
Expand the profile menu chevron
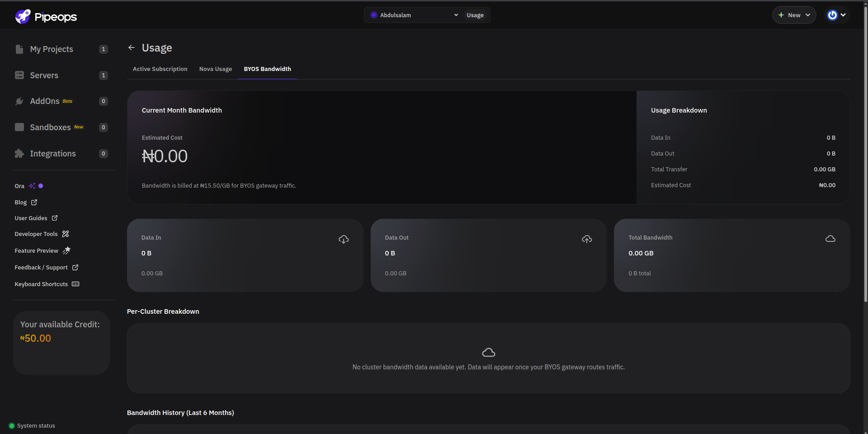pos(843,15)
